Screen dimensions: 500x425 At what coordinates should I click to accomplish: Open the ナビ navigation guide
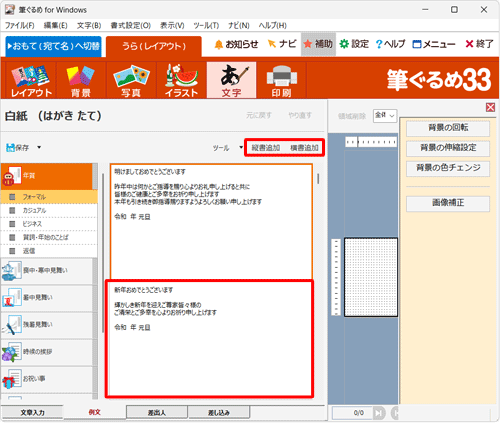coord(282,44)
